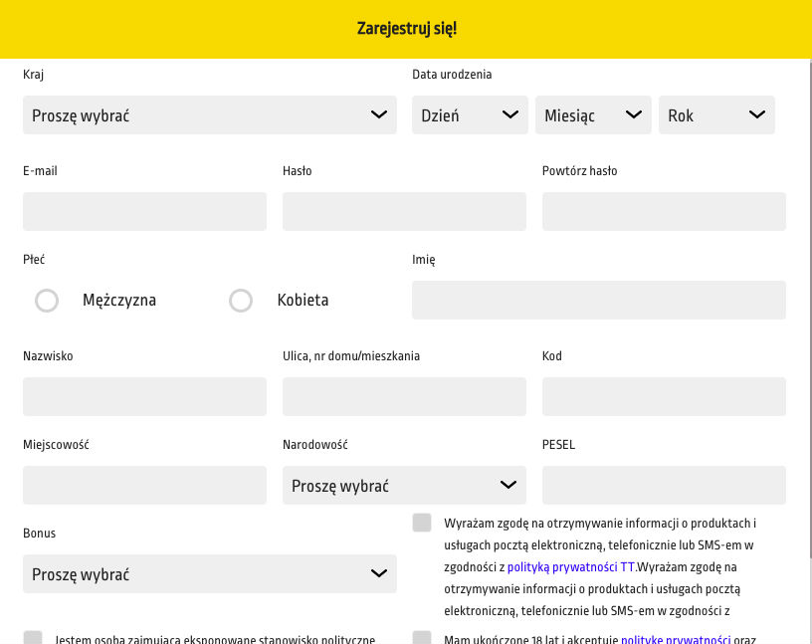812x644 pixels.
Task: Select the Mężczyzna radio button
Action: pos(47,301)
